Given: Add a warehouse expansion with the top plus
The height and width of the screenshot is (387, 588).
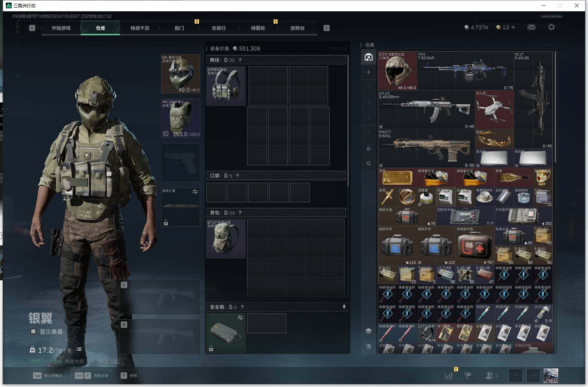Looking at the screenshot, I should (x=369, y=72).
